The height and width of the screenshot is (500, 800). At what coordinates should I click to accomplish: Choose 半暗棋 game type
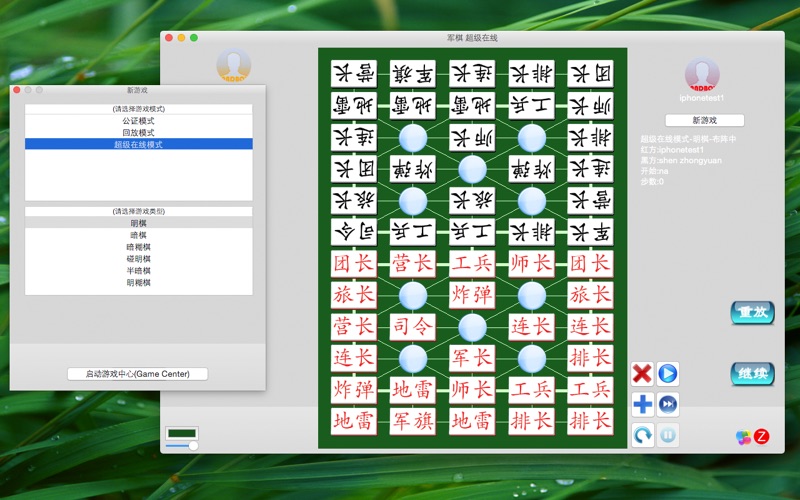coord(138,270)
